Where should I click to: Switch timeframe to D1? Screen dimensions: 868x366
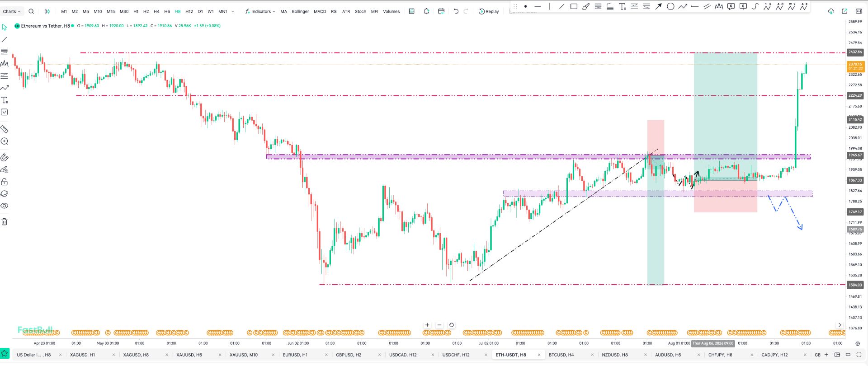(x=200, y=12)
